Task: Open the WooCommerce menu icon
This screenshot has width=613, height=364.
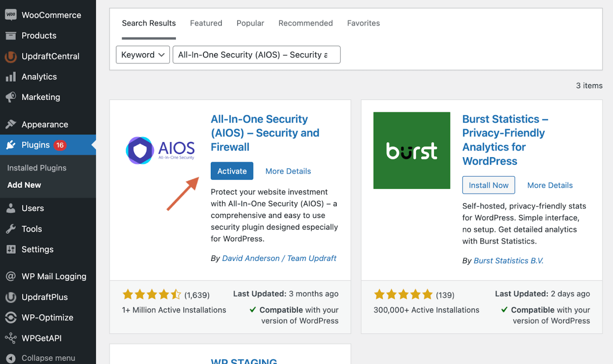Action: click(10, 14)
